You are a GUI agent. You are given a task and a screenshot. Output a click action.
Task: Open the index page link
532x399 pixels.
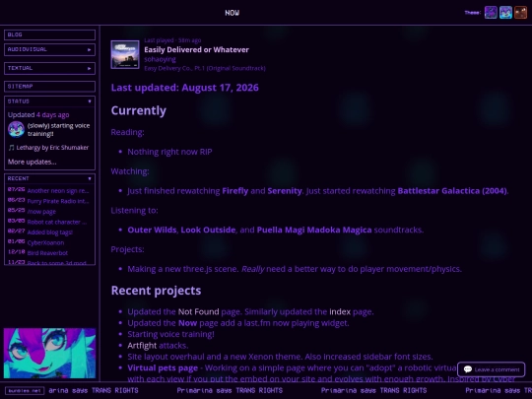click(340, 311)
